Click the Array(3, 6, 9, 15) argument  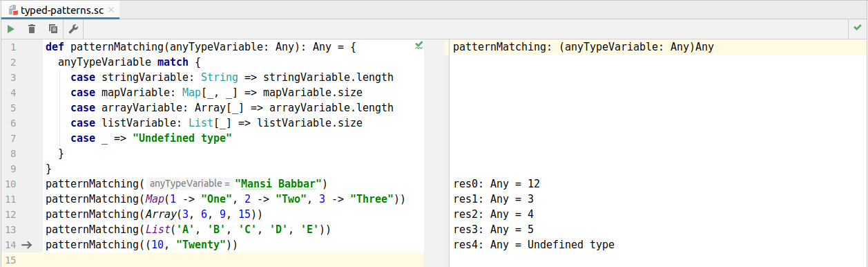click(200, 214)
